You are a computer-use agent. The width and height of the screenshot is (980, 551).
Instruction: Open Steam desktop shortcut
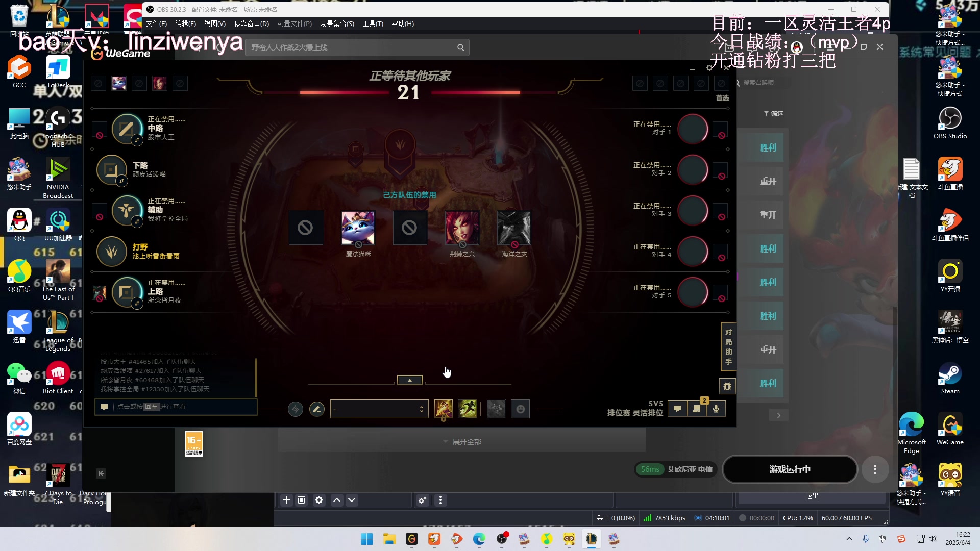point(950,378)
